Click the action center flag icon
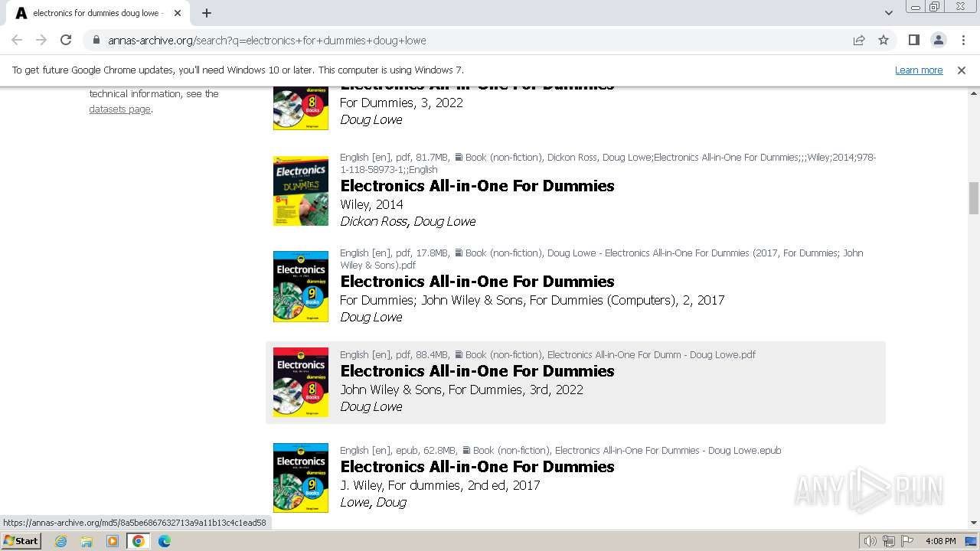980x551 pixels. pyautogui.click(x=907, y=541)
